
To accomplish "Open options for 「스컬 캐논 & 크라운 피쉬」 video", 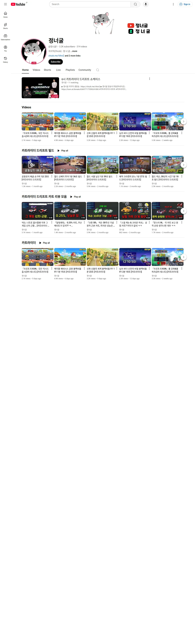I will pos(149,222).
